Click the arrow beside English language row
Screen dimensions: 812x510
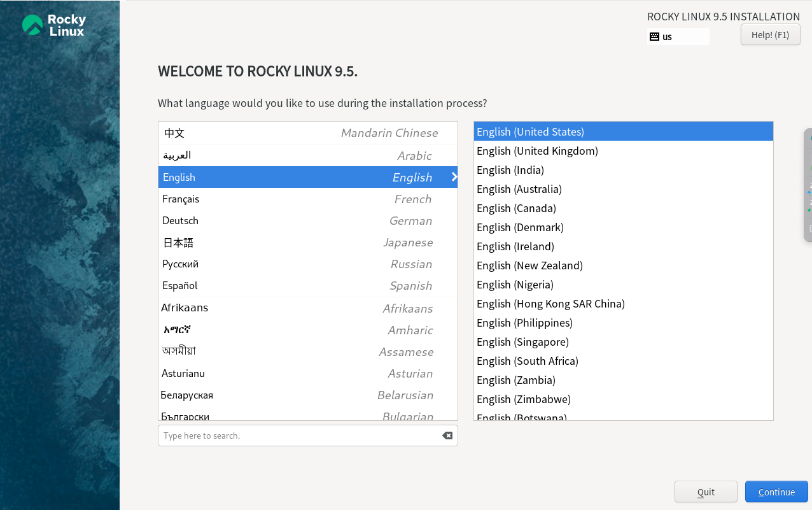[x=454, y=177]
